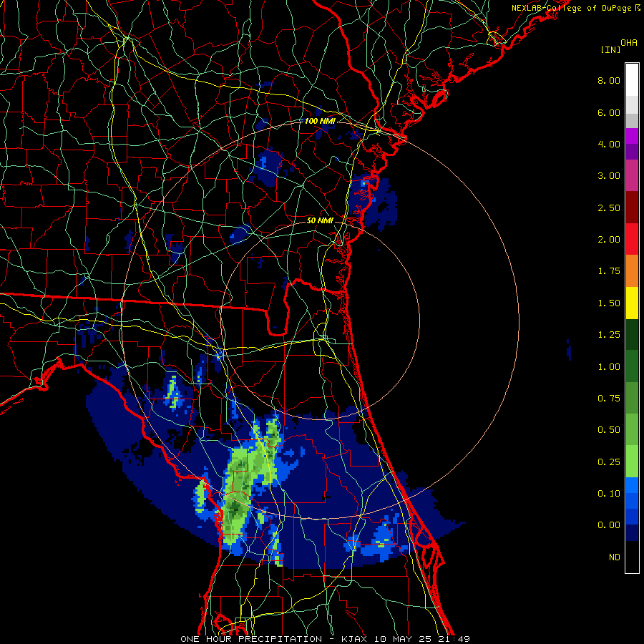Click the white color band in legend

point(632,79)
